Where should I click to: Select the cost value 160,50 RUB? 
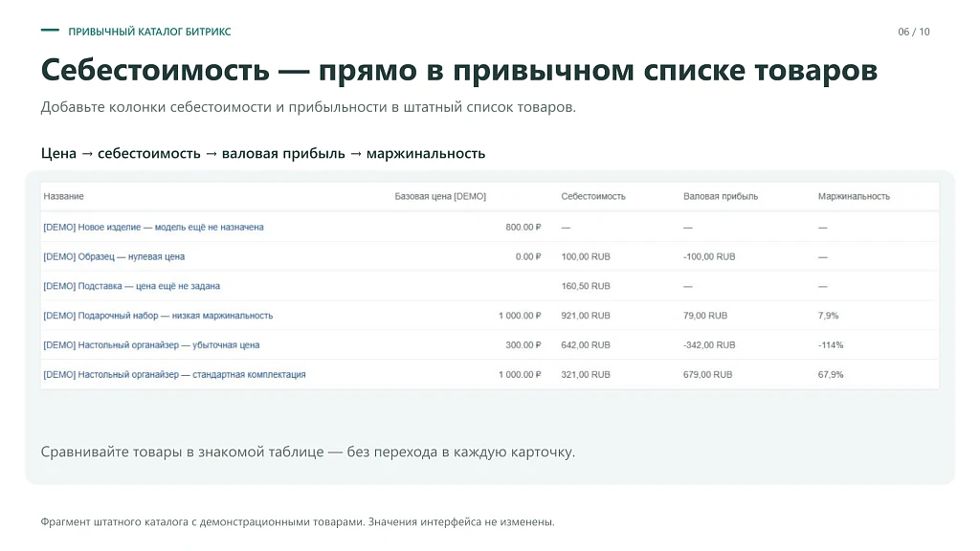[x=586, y=286]
